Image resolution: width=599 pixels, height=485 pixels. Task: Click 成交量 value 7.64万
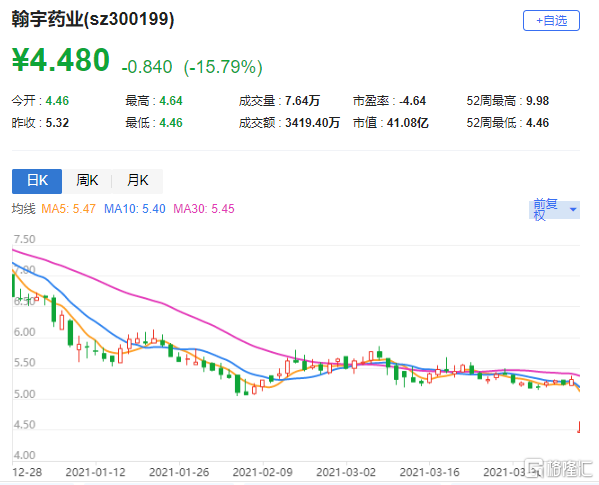[x=302, y=101]
